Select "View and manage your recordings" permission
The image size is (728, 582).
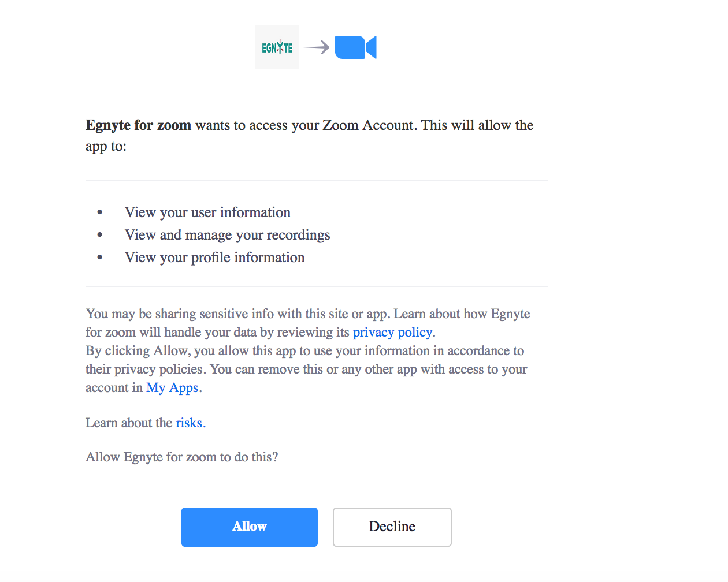tap(227, 235)
